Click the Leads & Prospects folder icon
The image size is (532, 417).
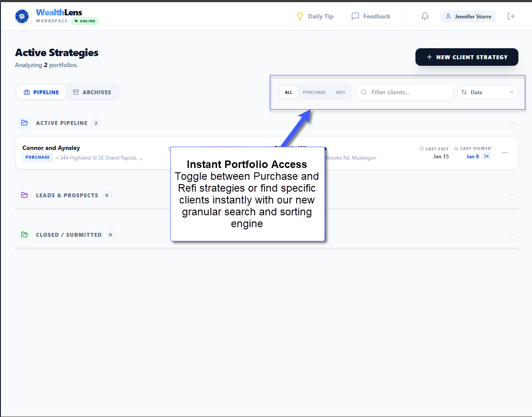coord(25,195)
